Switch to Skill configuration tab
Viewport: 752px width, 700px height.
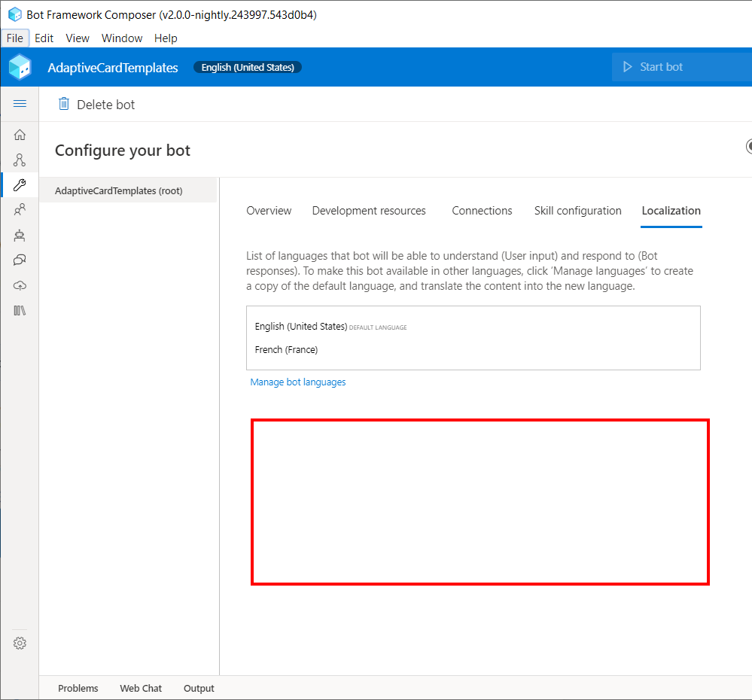coord(577,211)
